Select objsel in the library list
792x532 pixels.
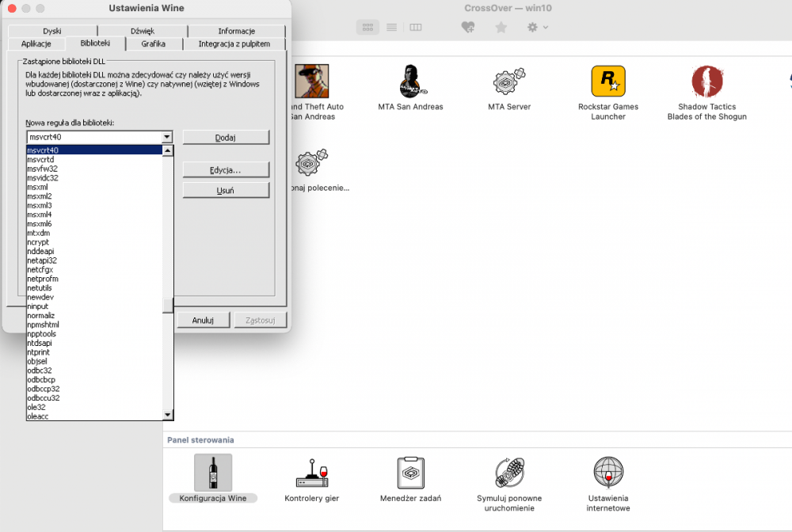[94, 361]
